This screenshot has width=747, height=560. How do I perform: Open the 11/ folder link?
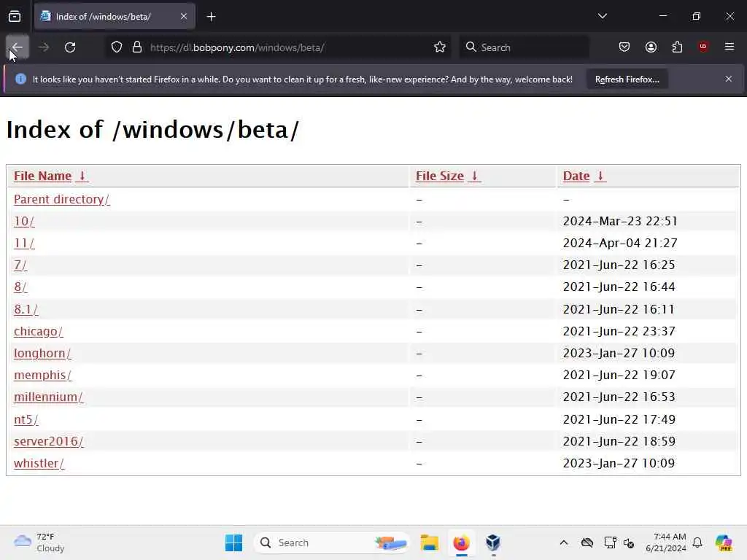click(24, 244)
